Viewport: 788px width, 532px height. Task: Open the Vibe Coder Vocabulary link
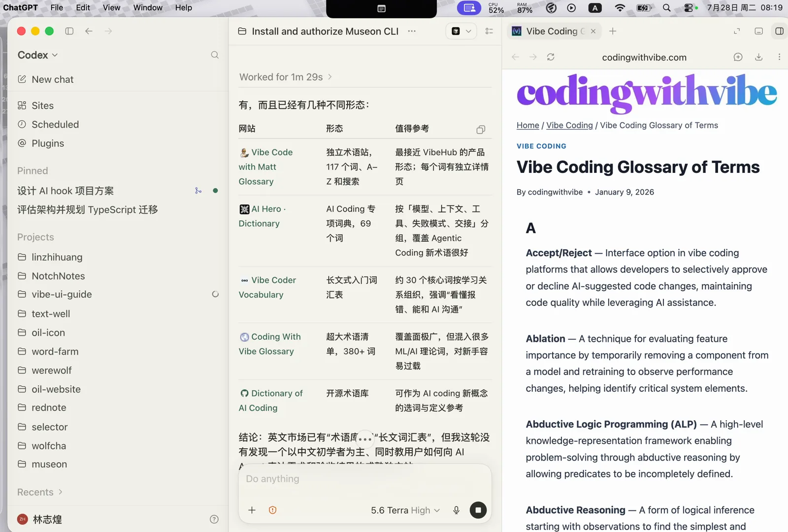pyautogui.click(x=267, y=287)
